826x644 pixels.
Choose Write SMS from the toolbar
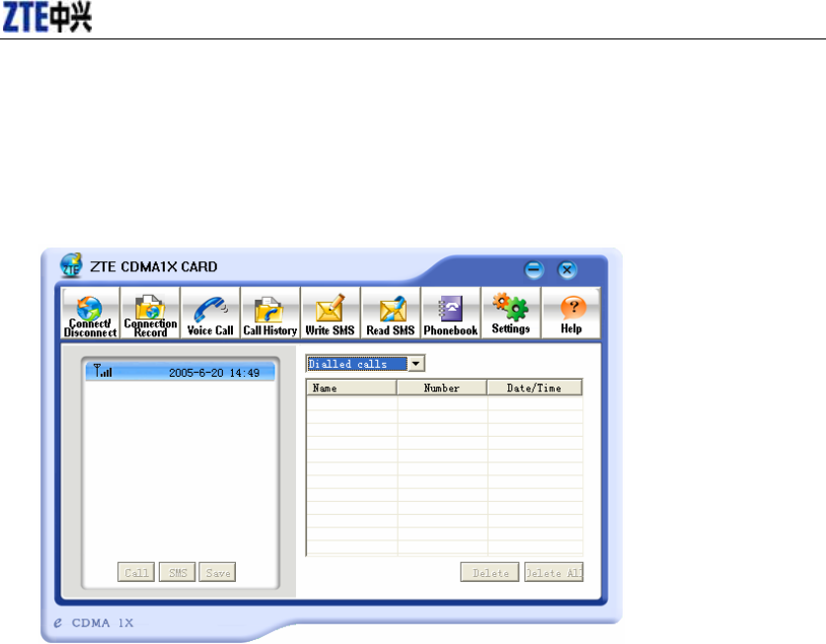click(x=331, y=314)
